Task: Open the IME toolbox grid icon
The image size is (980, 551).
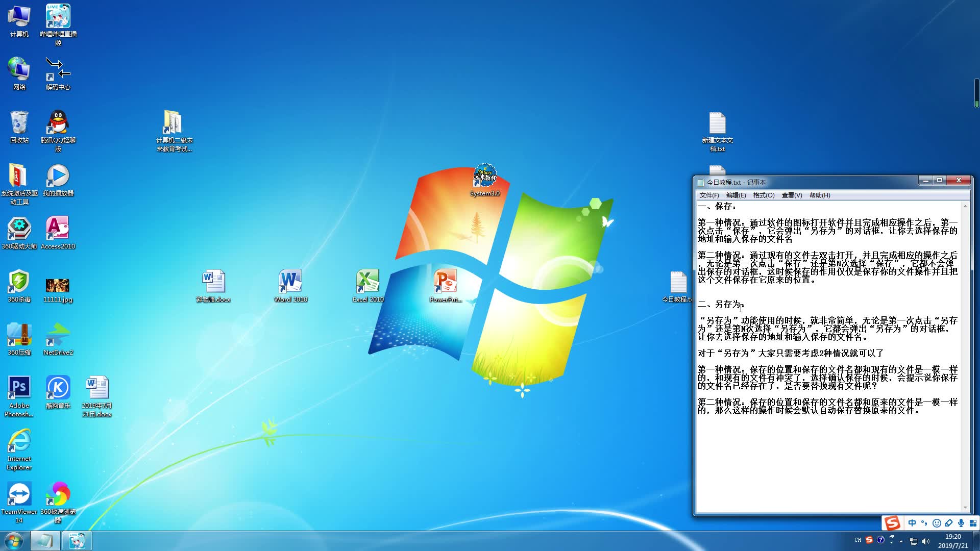Action: [x=973, y=523]
